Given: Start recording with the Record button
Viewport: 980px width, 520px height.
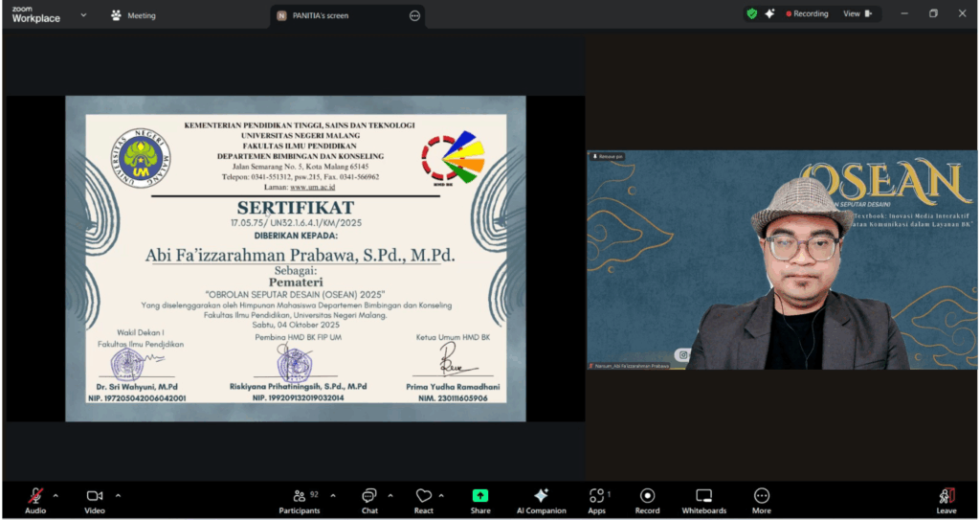Looking at the screenshot, I should pos(647,496).
